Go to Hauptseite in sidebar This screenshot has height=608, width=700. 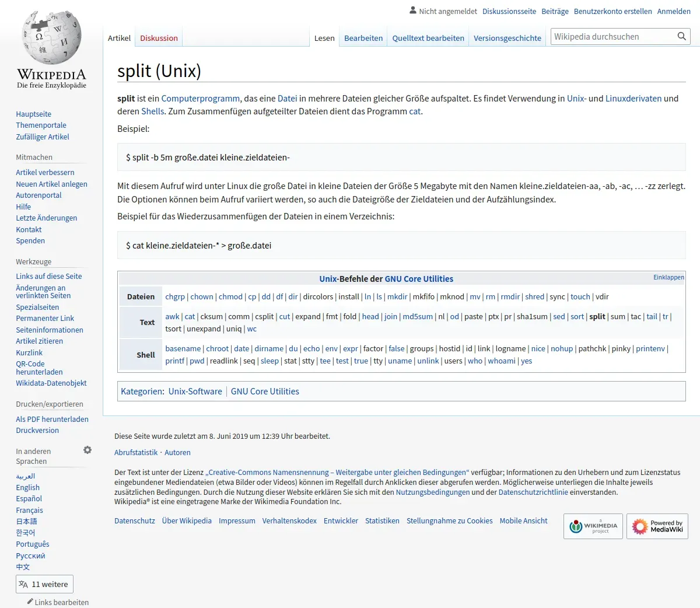tap(33, 114)
